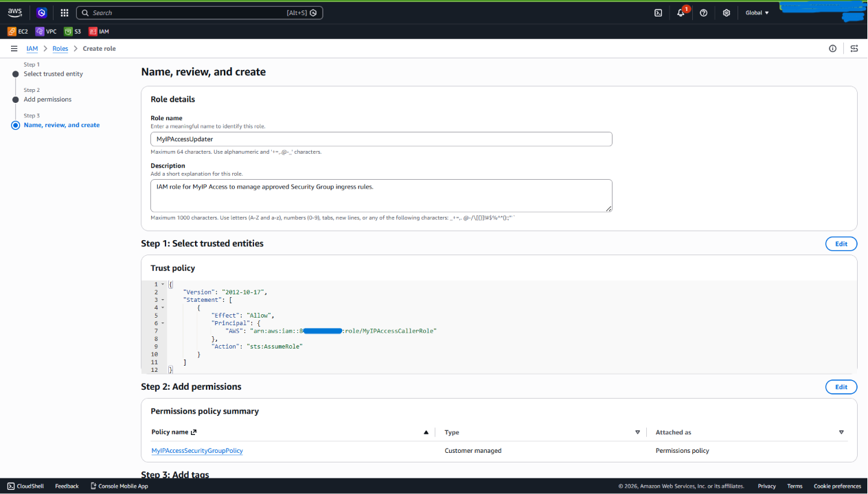Open the info panel icon
Viewport: 868px width, 494px height.
pos(833,49)
